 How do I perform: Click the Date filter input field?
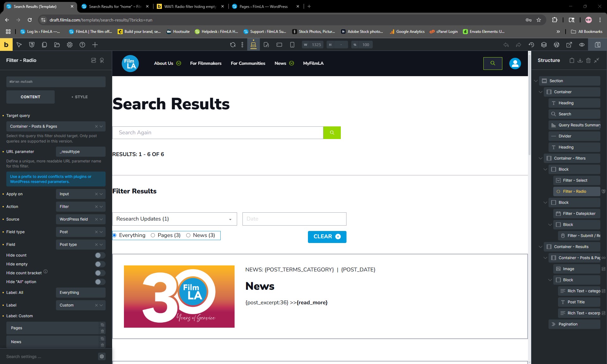tap(294, 219)
